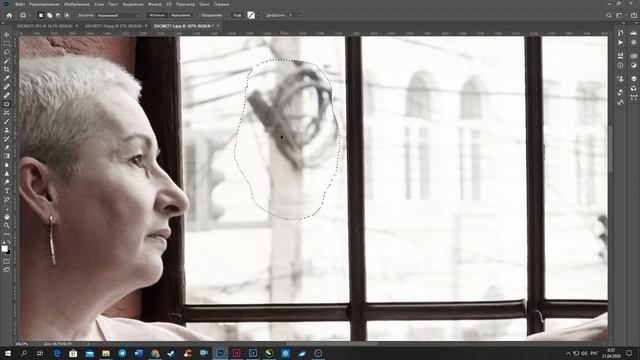Click the Узор (Use Pattern) button
Screen dimensions: 640x360
[x=237, y=15]
